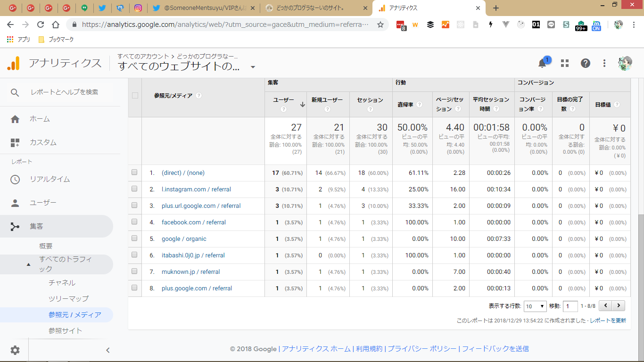Toggle the select-all checkbox in table header
This screenshot has height=362, width=644.
[x=135, y=95]
